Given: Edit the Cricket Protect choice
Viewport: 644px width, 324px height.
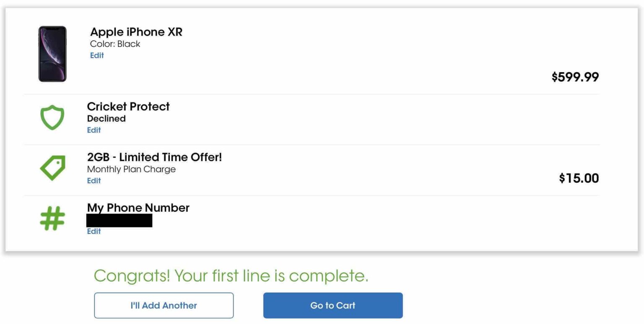Looking at the screenshot, I should click(x=94, y=130).
